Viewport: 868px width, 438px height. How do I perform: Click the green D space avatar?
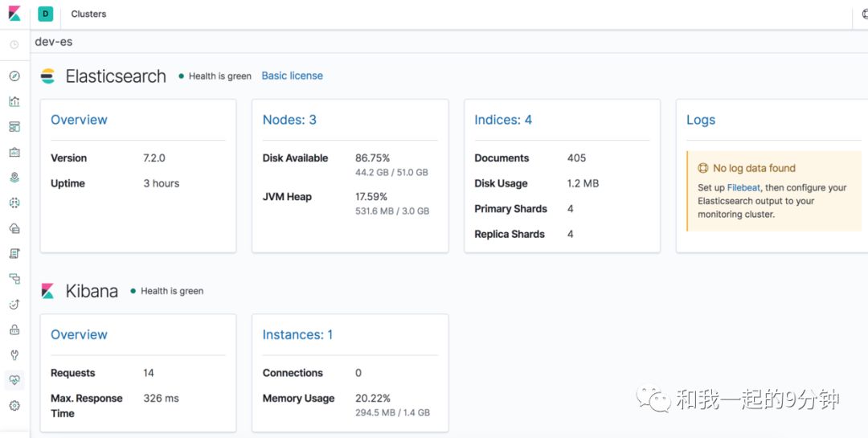[45, 14]
